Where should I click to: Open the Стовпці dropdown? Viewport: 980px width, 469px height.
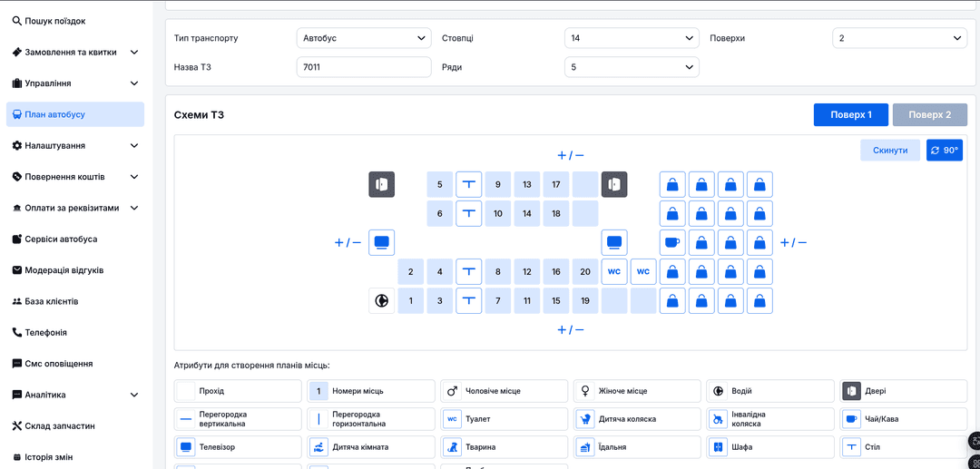point(631,38)
